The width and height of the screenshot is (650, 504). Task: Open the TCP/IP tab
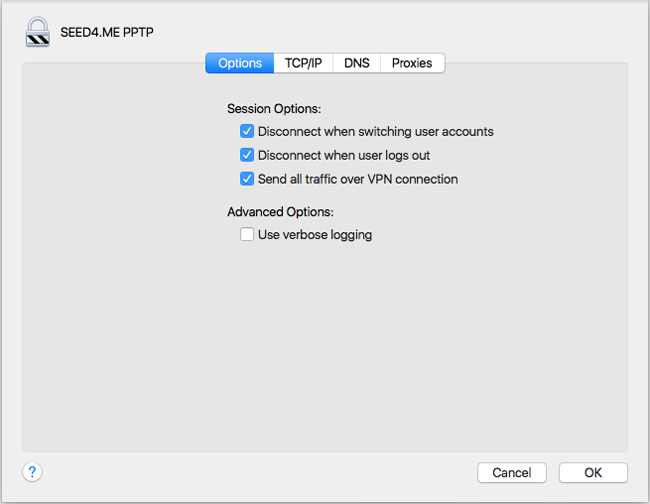click(303, 63)
